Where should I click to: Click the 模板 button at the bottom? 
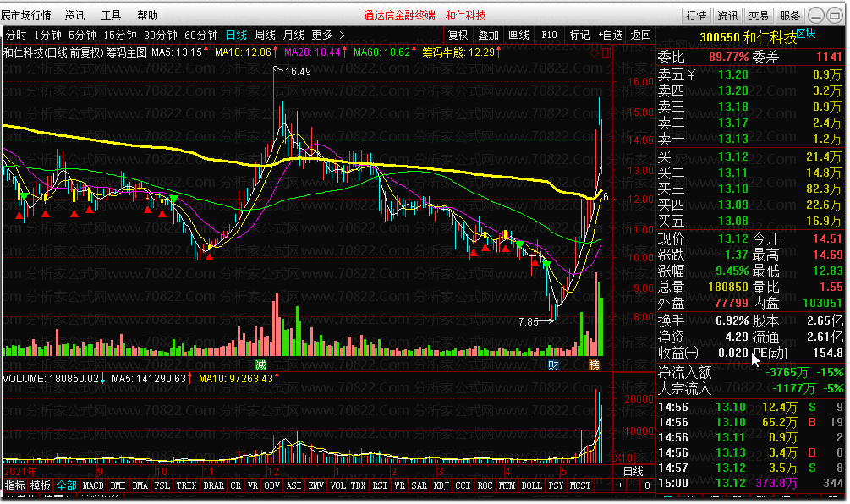(x=40, y=485)
